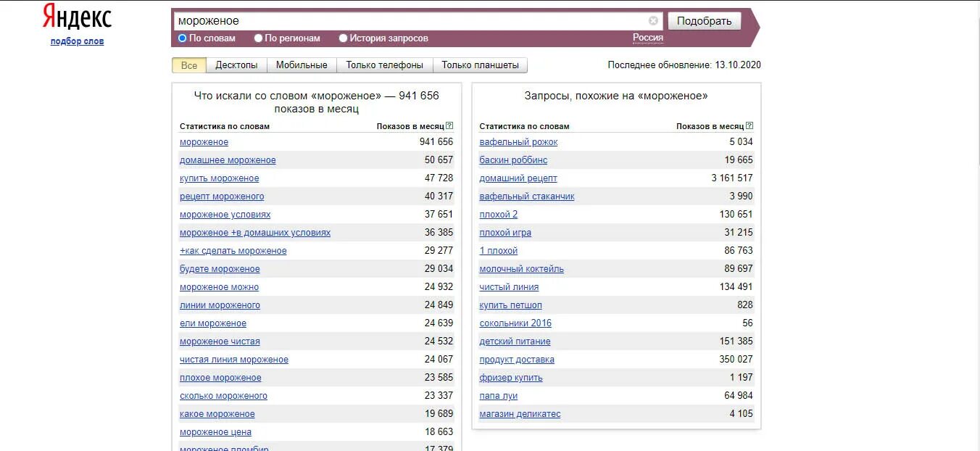Open the 'рецепт мороженого' keyword
The image size is (980, 451).
click(221, 196)
